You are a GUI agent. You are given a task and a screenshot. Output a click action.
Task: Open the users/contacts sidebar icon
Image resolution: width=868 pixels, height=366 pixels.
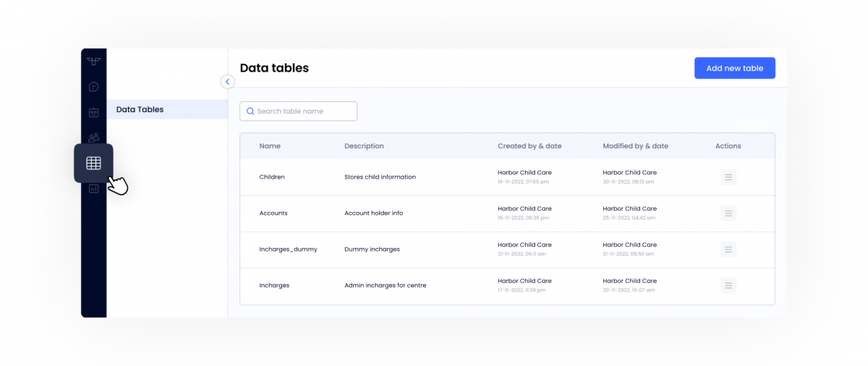(x=93, y=137)
